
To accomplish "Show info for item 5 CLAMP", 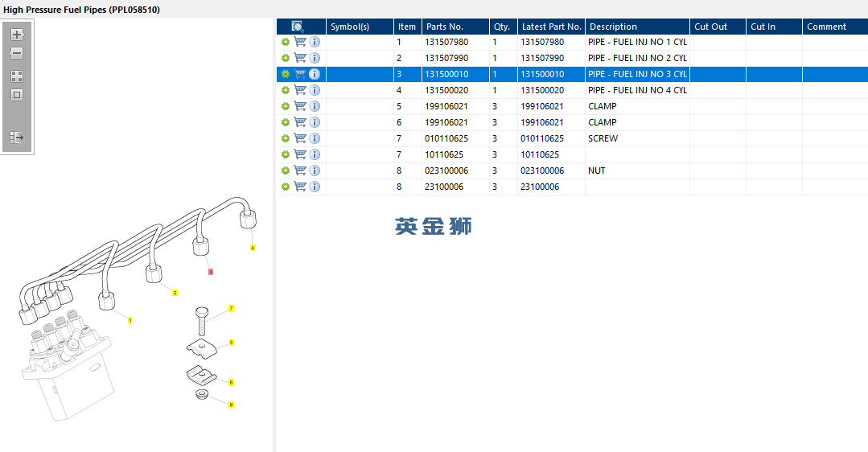I will tap(315, 106).
